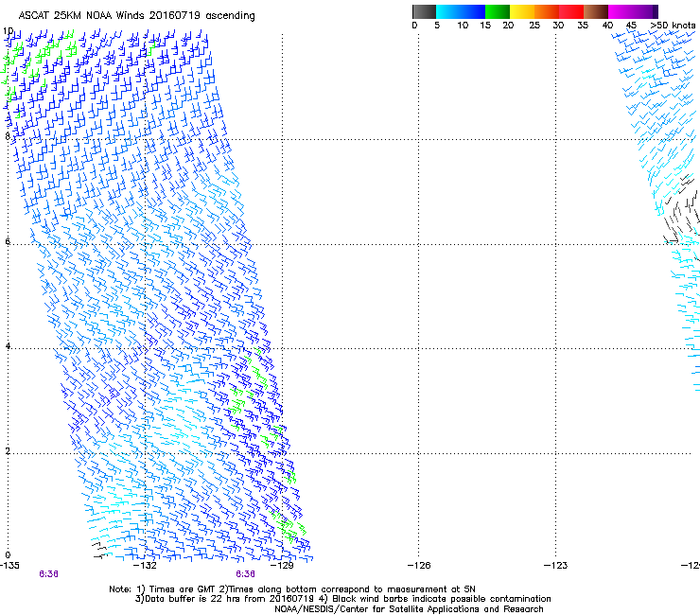Click the longitude label '-132'
The width and height of the screenshot is (700, 615).
click(145, 566)
